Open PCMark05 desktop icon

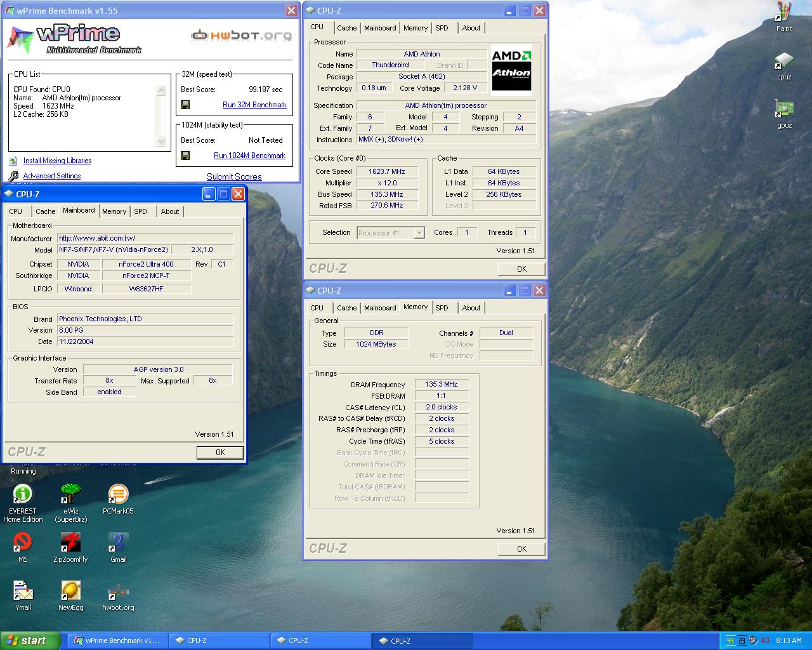point(118,499)
